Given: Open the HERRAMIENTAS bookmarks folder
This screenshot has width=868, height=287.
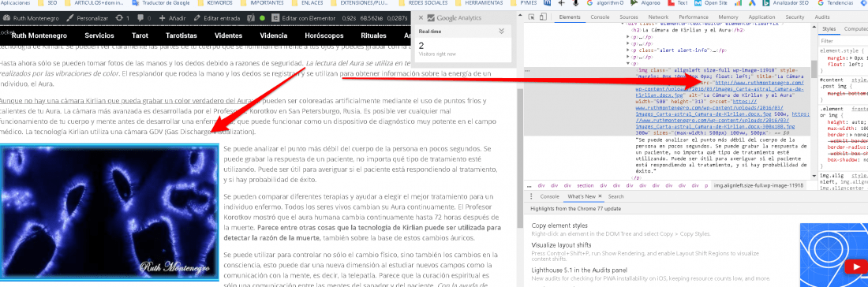Looking at the screenshot, I should (x=481, y=3).
